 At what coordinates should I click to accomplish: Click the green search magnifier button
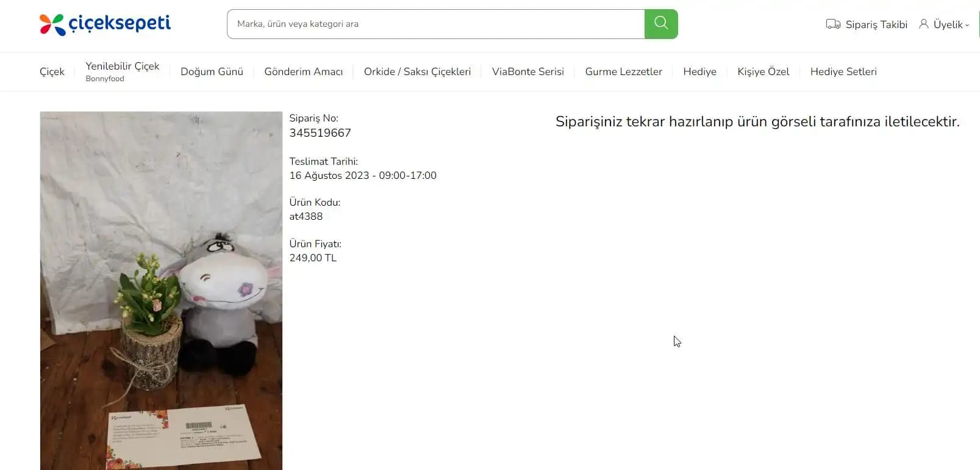pos(661,24)
